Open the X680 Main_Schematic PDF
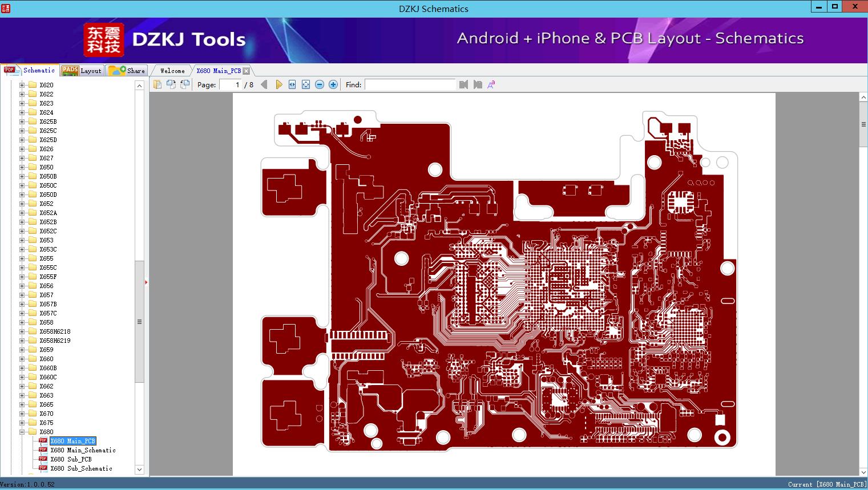 82,450
